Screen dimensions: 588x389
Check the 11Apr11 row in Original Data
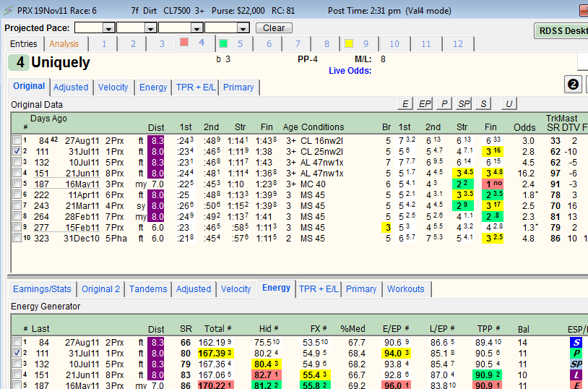(x=17, y=194)
